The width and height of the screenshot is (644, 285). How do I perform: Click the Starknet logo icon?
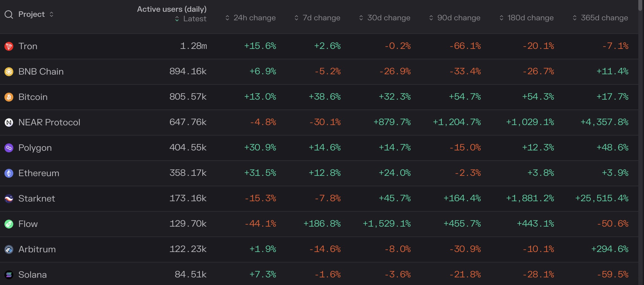coord(9,199)
